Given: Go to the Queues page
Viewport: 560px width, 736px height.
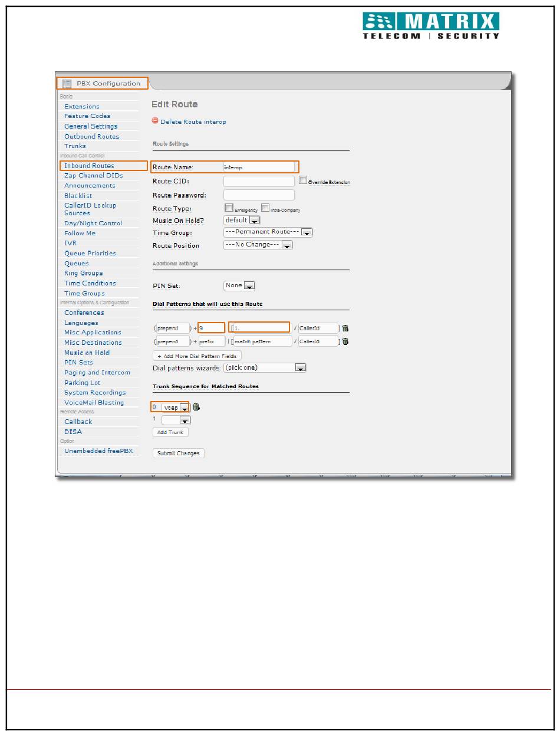Looking at the screenshot, I should click(x=77, y=264).
